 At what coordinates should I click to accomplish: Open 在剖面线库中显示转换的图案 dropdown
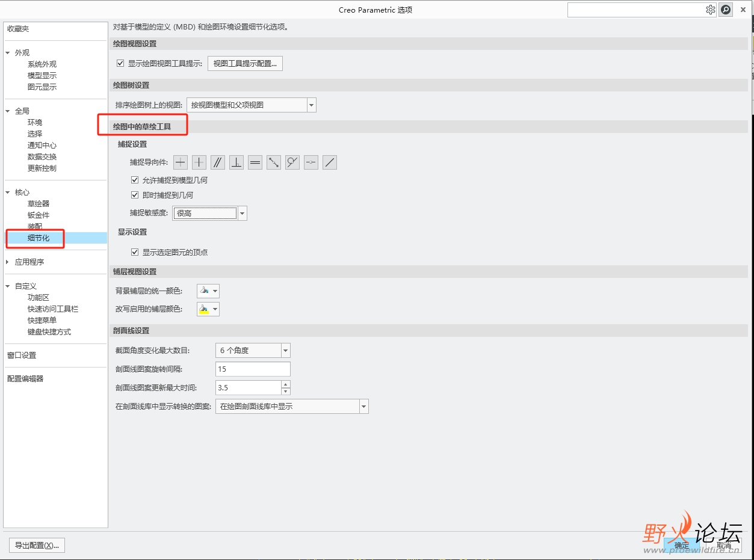(292, 407)
